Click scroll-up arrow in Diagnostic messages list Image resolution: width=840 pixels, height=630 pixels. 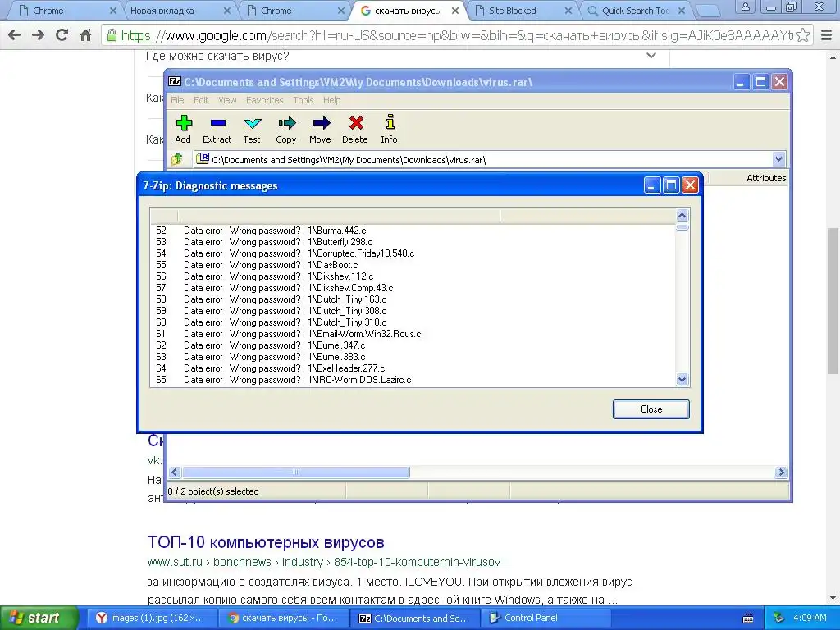tap(682, 216)
